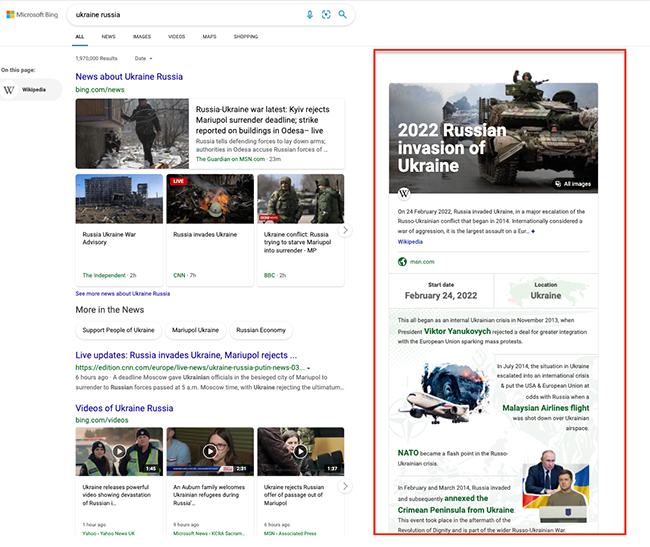Open Russia Ukraine War Advisory card
The height and width of the screenshot is (547, 650).
(119, 230)
